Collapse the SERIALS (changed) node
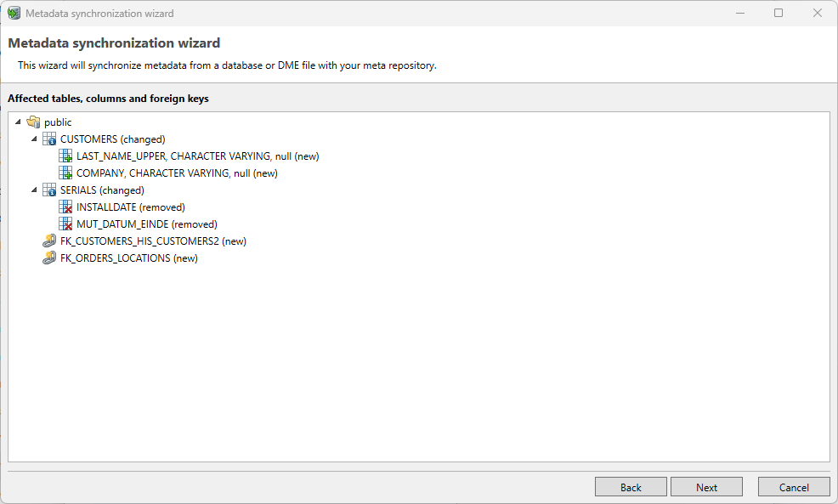This screenshot has width=838, height=504. tap(35, 190)
